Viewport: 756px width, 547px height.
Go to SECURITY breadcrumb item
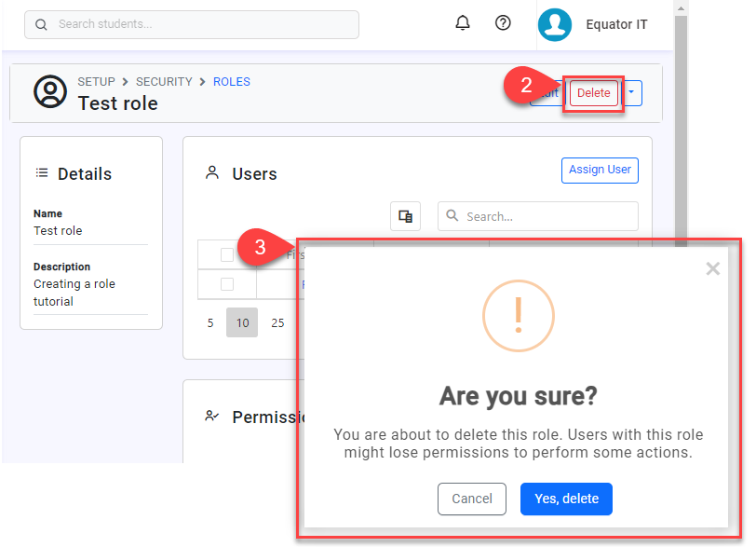pos(164,82)
